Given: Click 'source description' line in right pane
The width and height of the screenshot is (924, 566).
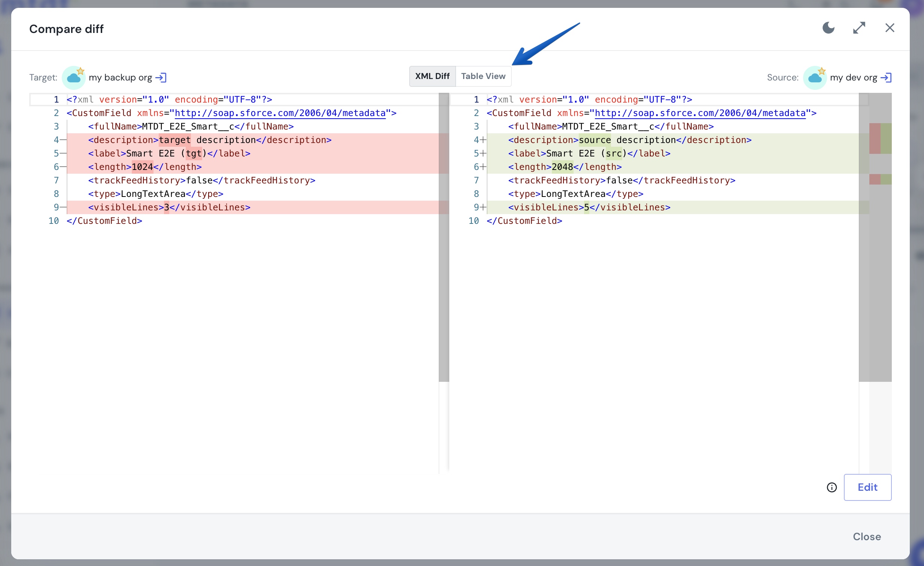Looking at the screenshot, I should (x=678, y=140).
